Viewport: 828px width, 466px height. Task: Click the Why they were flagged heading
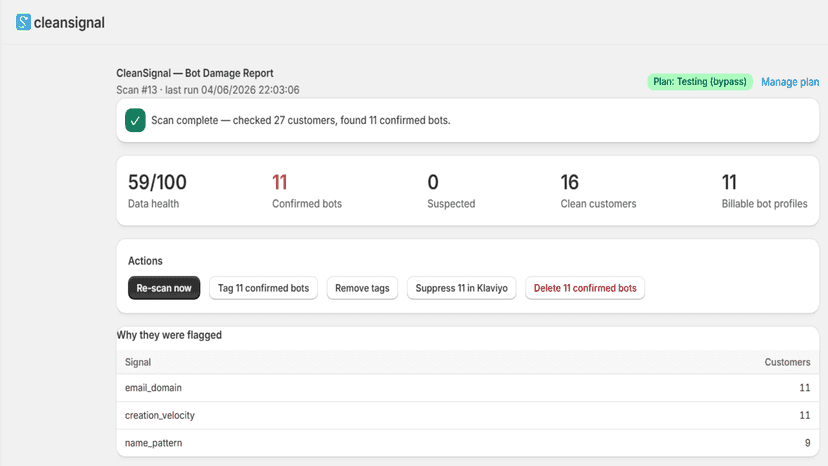[x=169, y=335]
